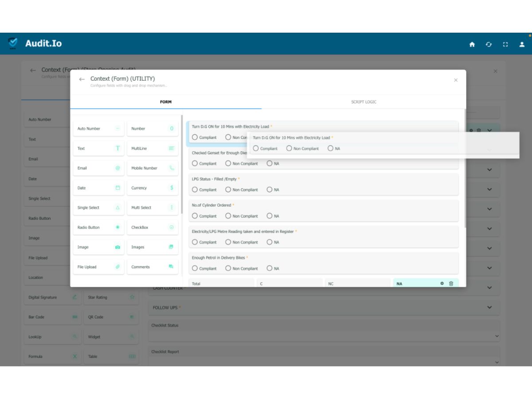Click the Email @ icon in dialog palette
This screenshot has width=532, height=399.
point(117,168)
